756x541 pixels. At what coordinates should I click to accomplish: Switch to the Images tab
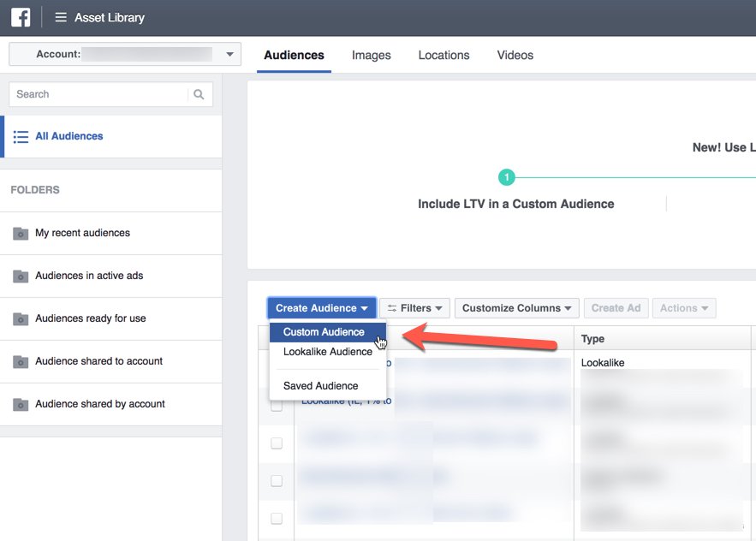[372, 56]
